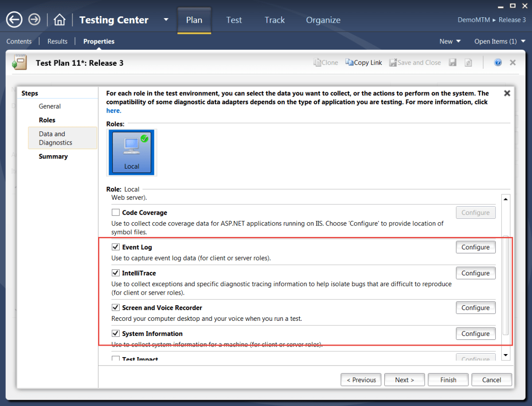Open the Contents view

19,41
